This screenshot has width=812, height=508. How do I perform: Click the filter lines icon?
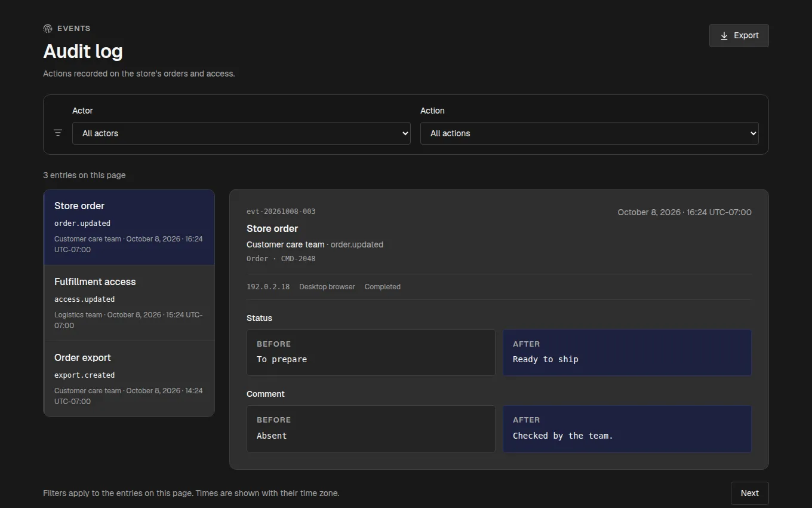point(58,133)
